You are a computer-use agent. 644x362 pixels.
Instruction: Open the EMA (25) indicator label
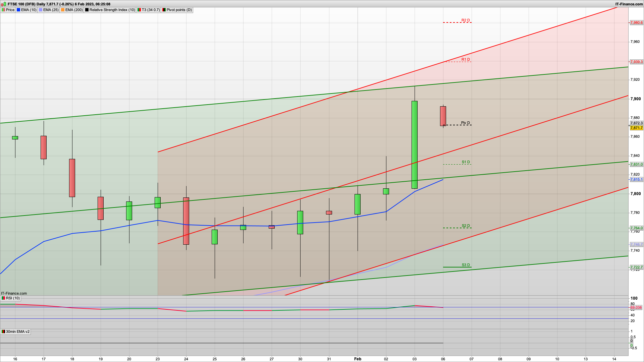pyautogui.click(x=51, y=10)
